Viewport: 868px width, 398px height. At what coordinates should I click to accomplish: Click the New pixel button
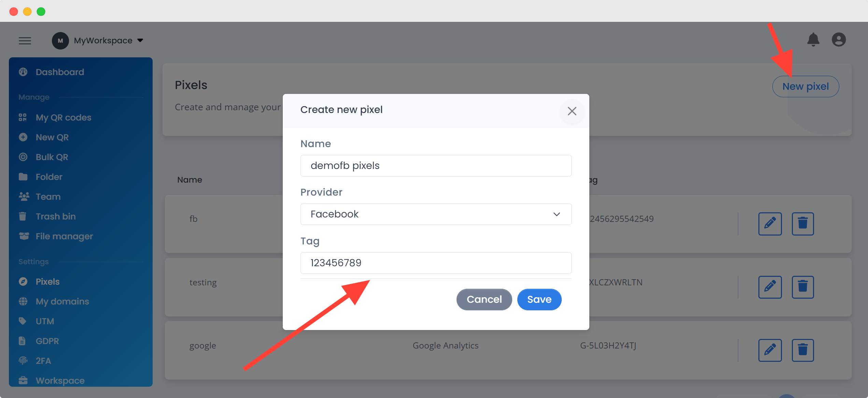[x=805, y=86]
